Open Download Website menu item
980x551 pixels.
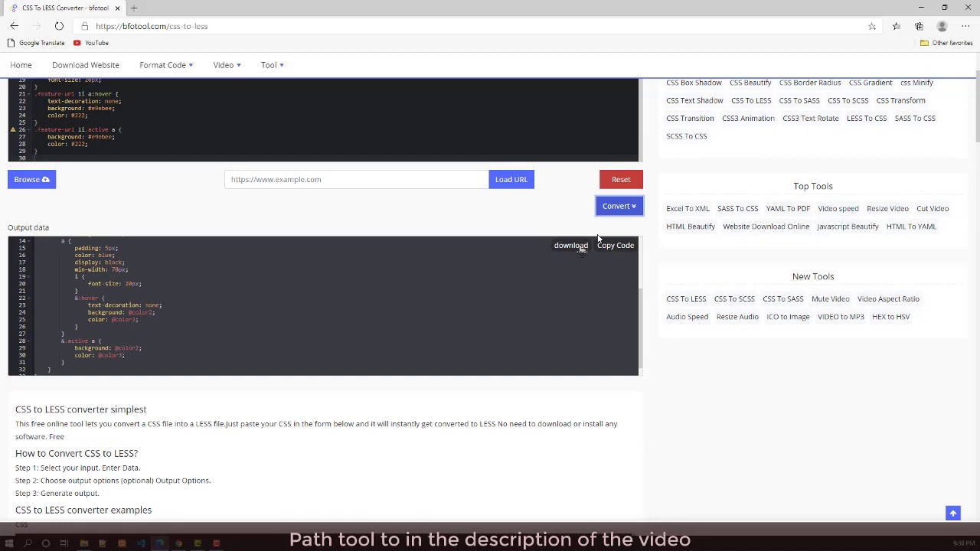tap(86, 65)
